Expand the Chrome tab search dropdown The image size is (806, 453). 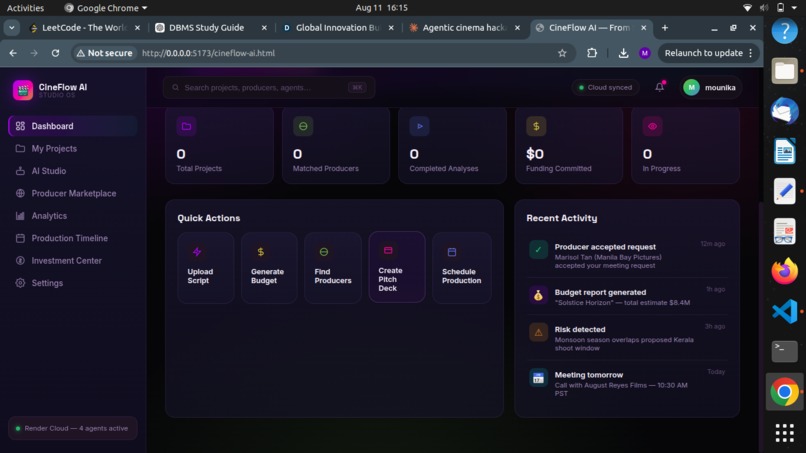11,28
